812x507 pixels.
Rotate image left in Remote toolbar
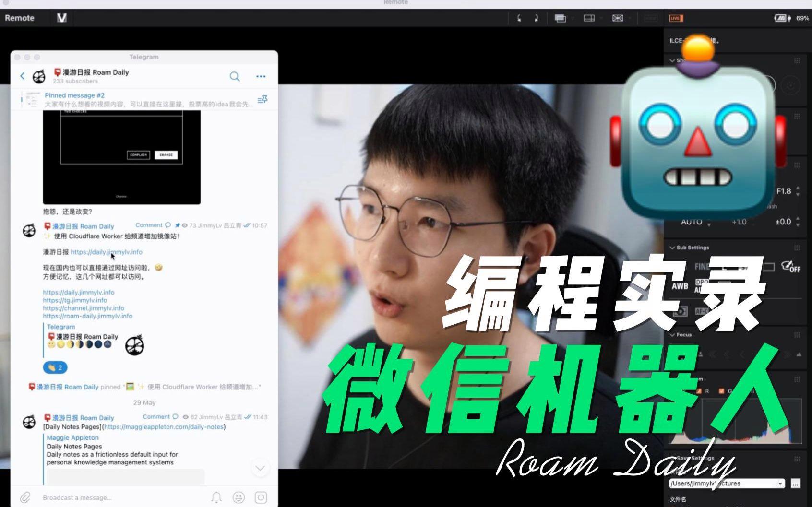[519, 18]
